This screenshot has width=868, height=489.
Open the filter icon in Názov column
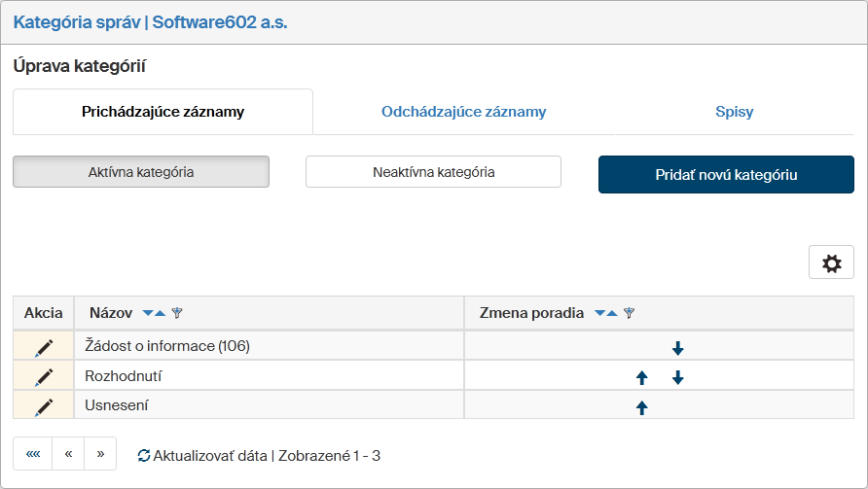click(x=177, y=313)
